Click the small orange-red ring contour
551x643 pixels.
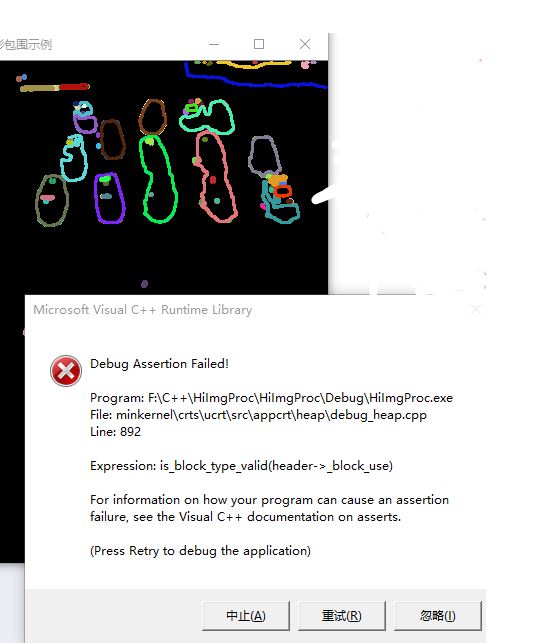(283, 191)
